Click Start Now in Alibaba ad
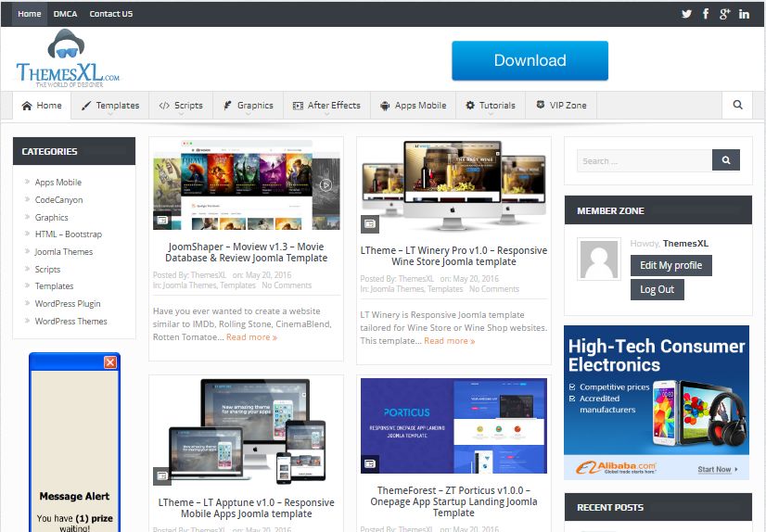This screenshot has height=532, width=766. click(x=717, y=469)
